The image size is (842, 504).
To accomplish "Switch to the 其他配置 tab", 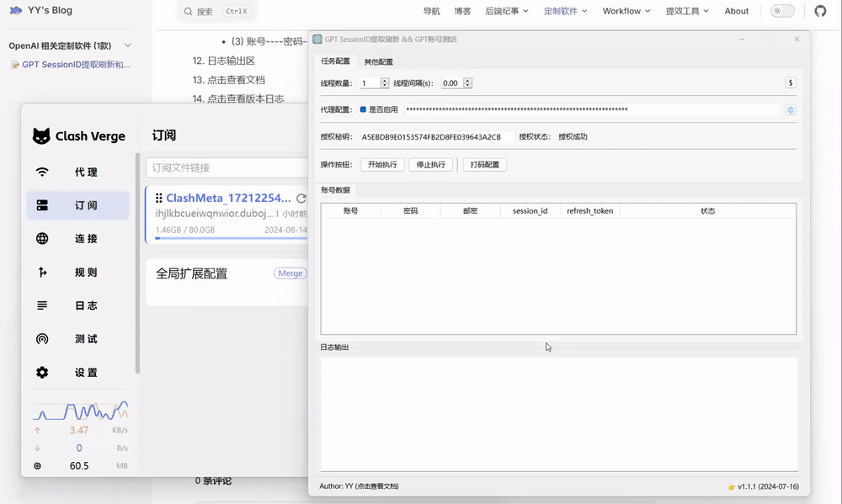I will (x=378, y=61).
